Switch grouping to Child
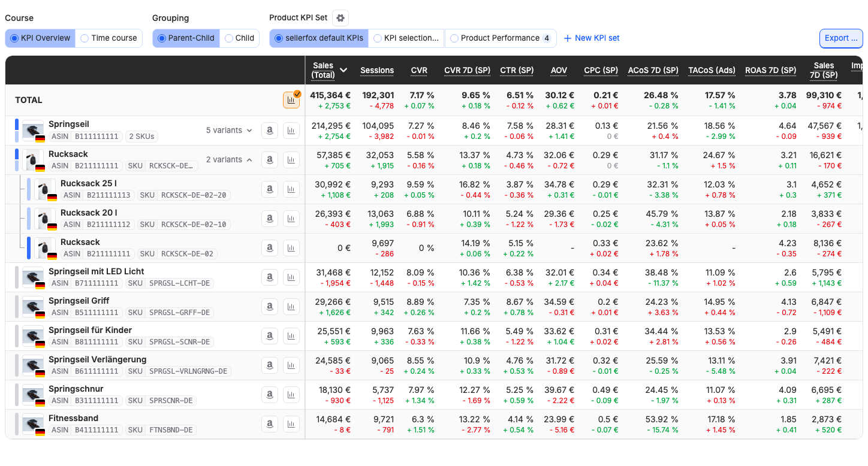Image resolution: width=868 pixels, height=466 pixels. pyautogui.click(x=240, y=38)
